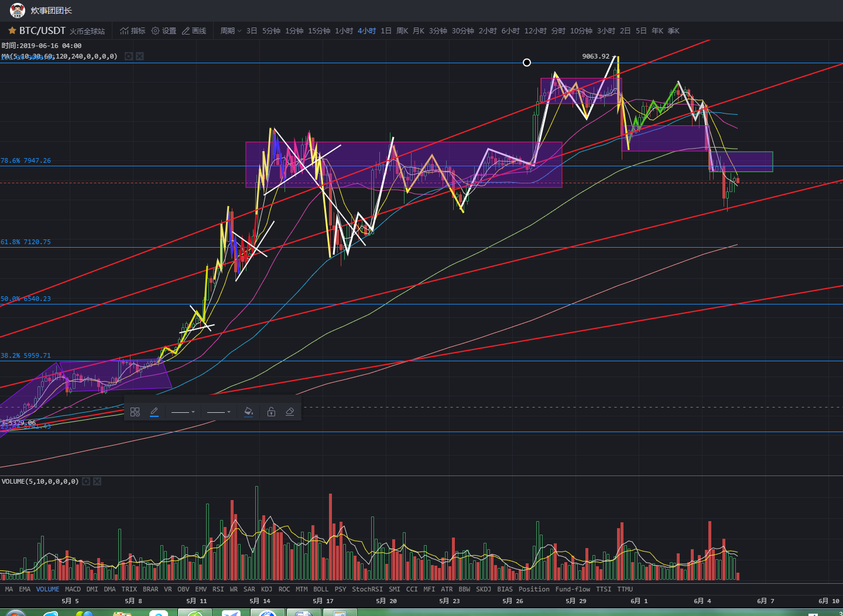The image size is (843, 616).
Task: Switch timeframe to 1日
Action: point(386,30)
